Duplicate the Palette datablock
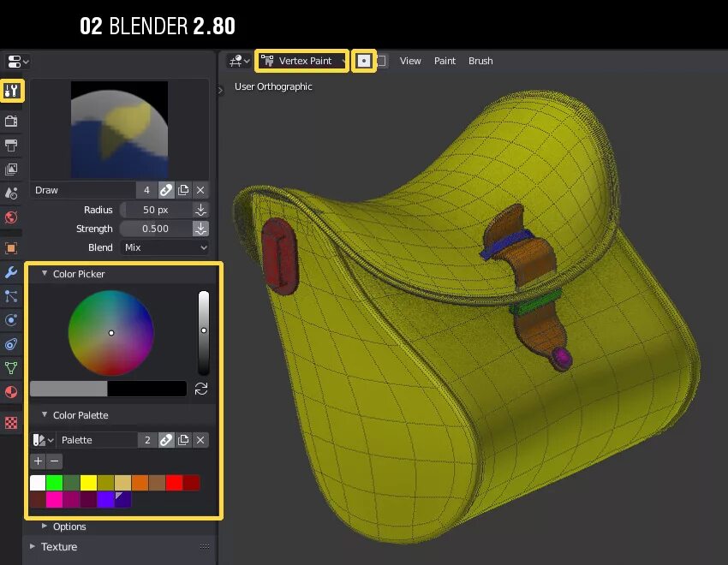Screen dimensions: 728x565 [183, 440]
